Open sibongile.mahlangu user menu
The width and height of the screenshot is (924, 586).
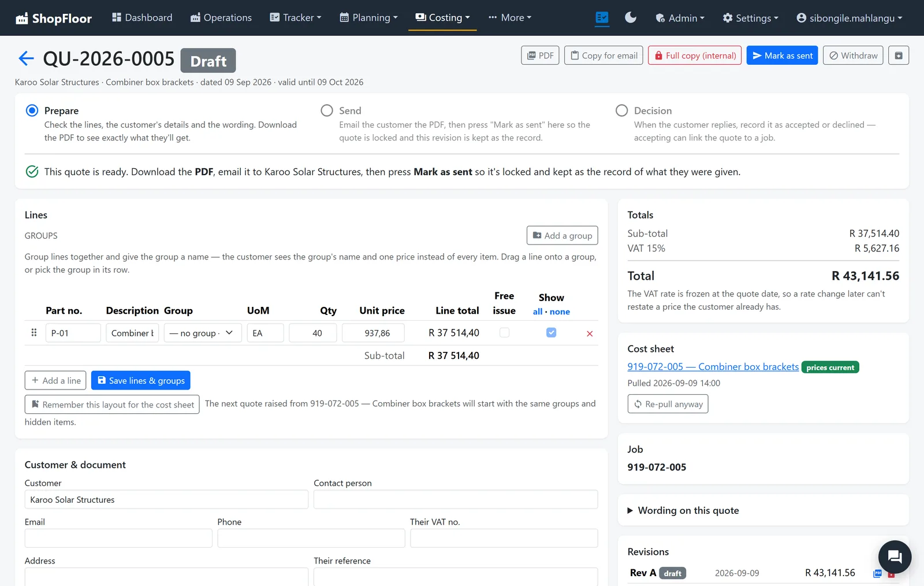point(849,18)
